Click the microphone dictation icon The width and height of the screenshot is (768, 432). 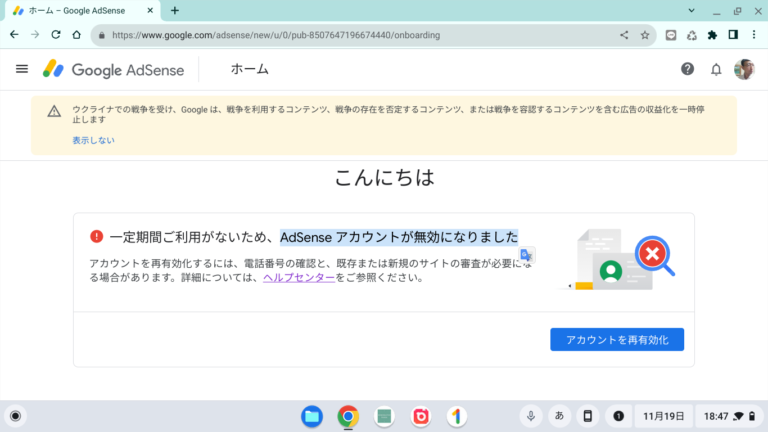(531, 416)
